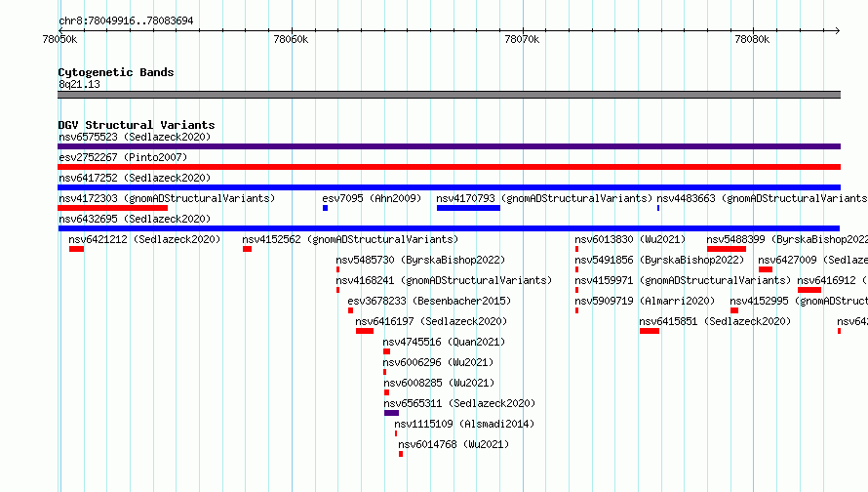Viewport: 868px width, 492px height.
Task: Click the 78060k ruler position
Action: (292, 39)
